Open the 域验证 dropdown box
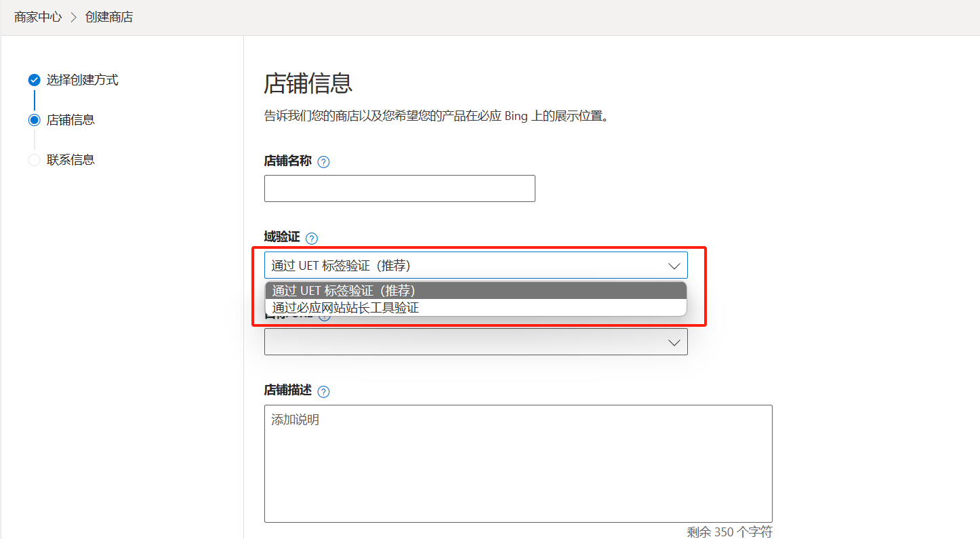This screenshot has width=980, height=539. (x=476, y=265)
